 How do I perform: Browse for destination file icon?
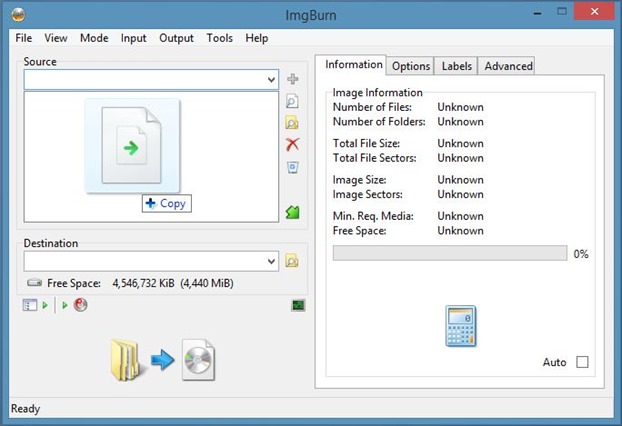(x=292, y=261)
